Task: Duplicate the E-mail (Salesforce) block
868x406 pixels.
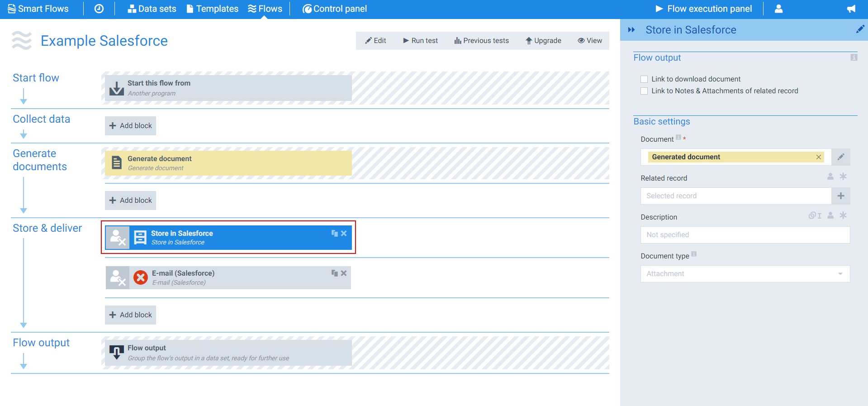Action: coord(335,273)
